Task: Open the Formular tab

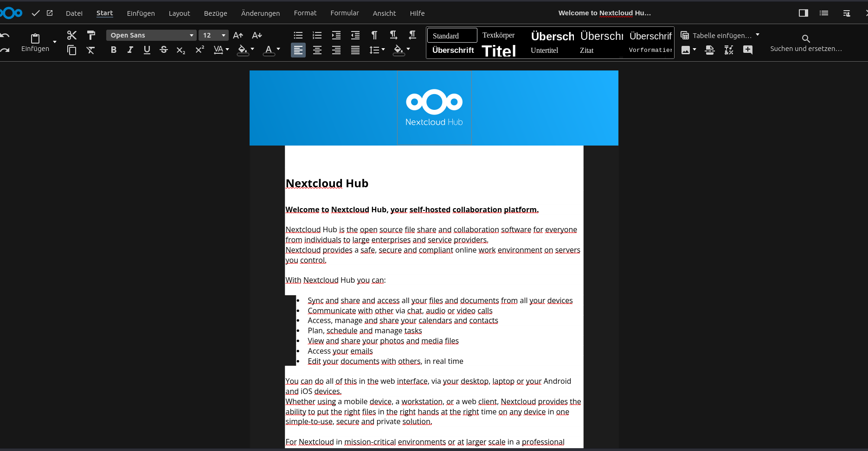Action: (345, 13)
